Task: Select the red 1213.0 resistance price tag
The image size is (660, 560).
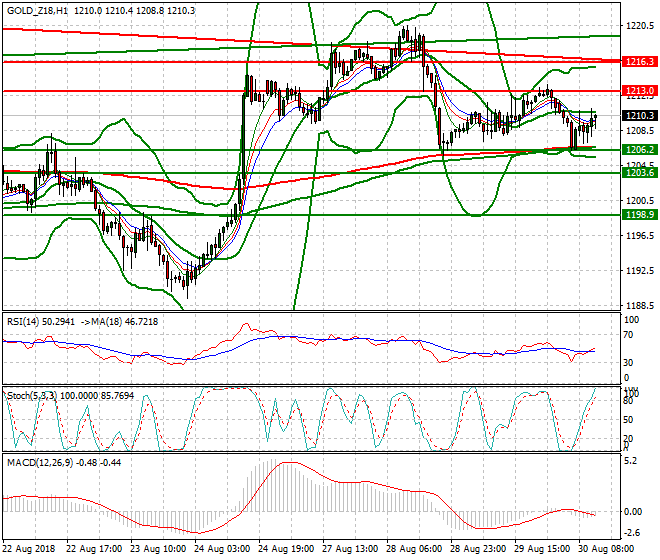Action: point(638,91)
